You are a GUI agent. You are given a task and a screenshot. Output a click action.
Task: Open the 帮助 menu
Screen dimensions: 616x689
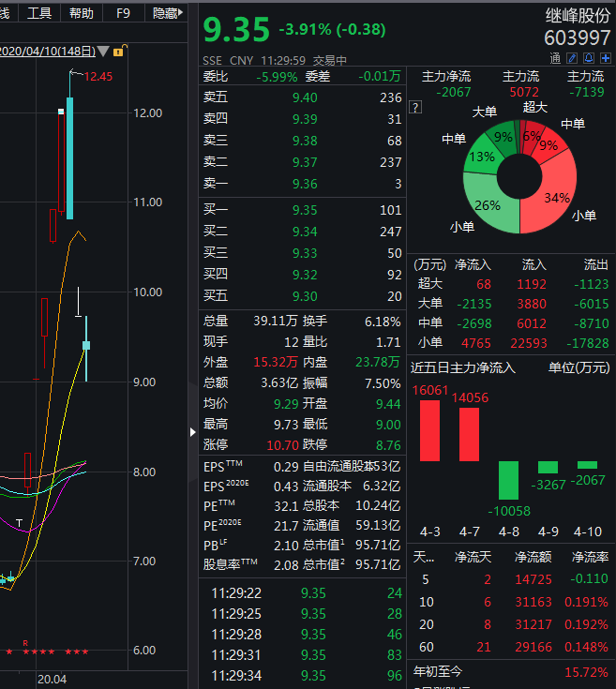click(x=82, y=13)
